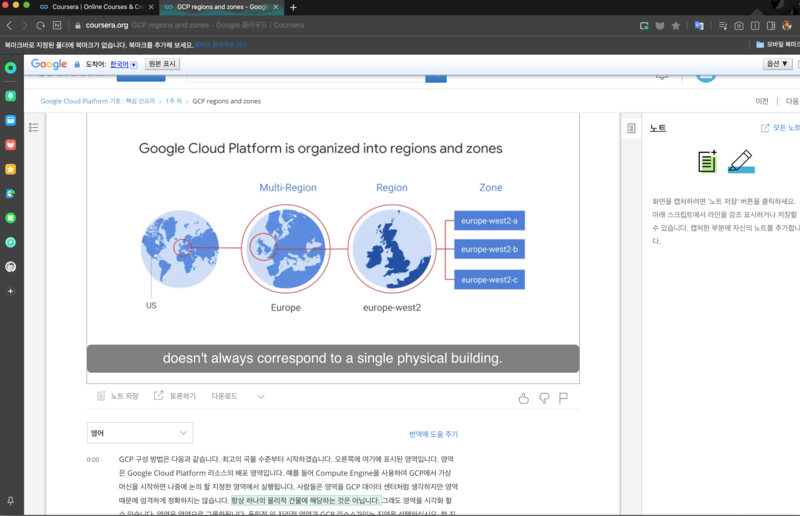Click the picture-in-picture screen icon in toolbar
The width and height of the screenshot is (800, 516).
pos(644,26)
